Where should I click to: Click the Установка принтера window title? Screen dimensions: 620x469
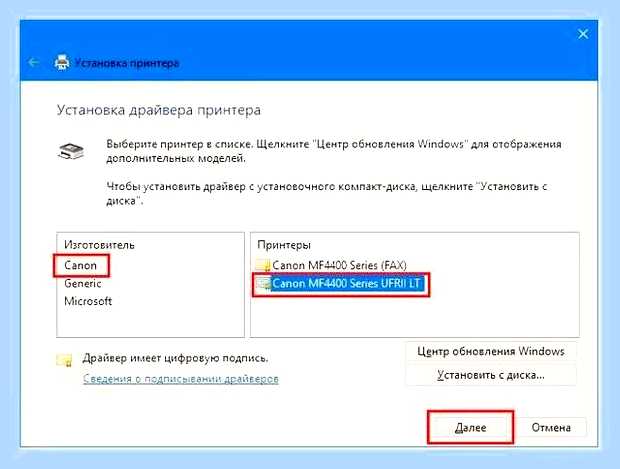click(x=127, y=63)
